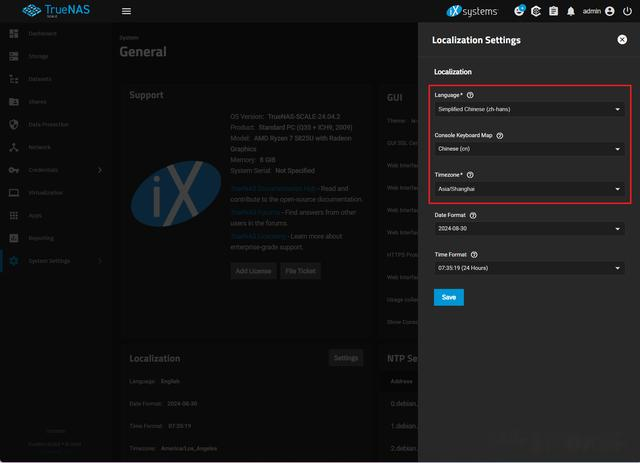Go to Virtualization in sidebar
640x463 pixels.
click(x=45, y=193)
